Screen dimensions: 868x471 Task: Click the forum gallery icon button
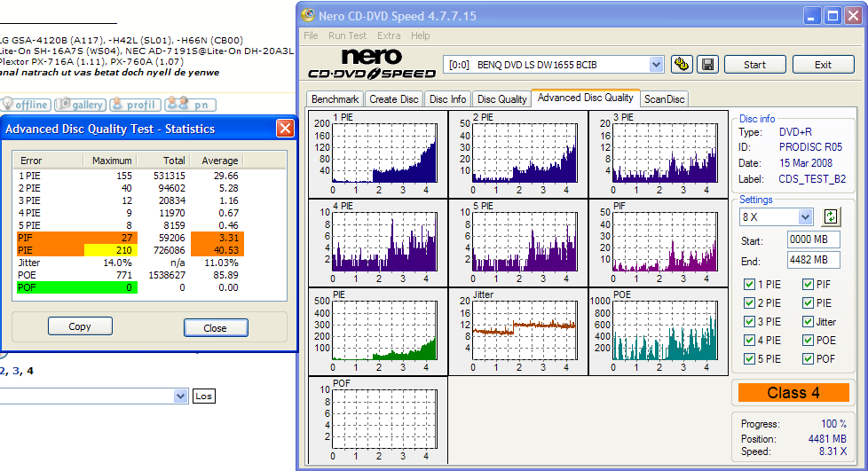coord(81,105)
